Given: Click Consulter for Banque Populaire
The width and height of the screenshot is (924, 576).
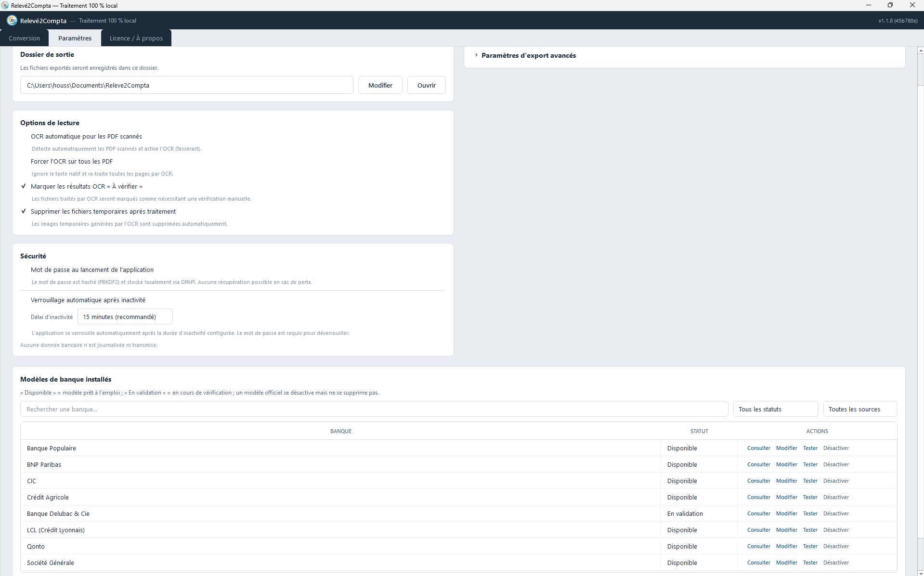Looking at the screenshot, I should coord(759,448).
